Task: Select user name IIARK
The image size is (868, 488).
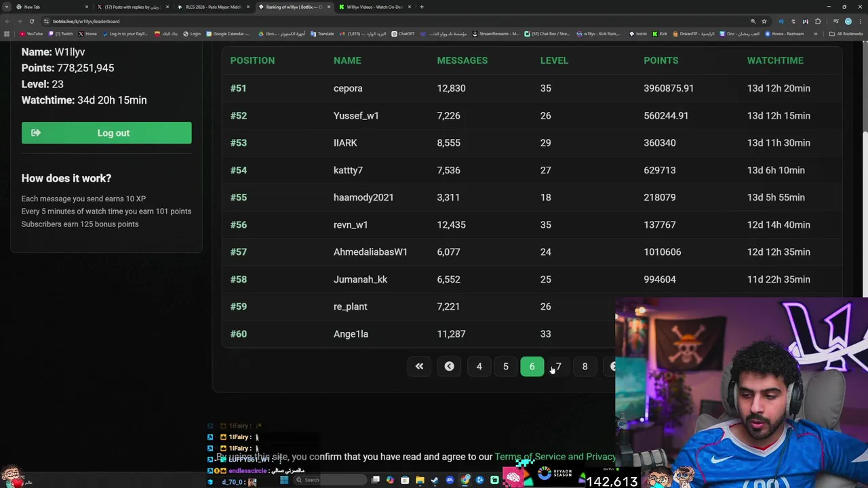Action: [x=345, y=143]
